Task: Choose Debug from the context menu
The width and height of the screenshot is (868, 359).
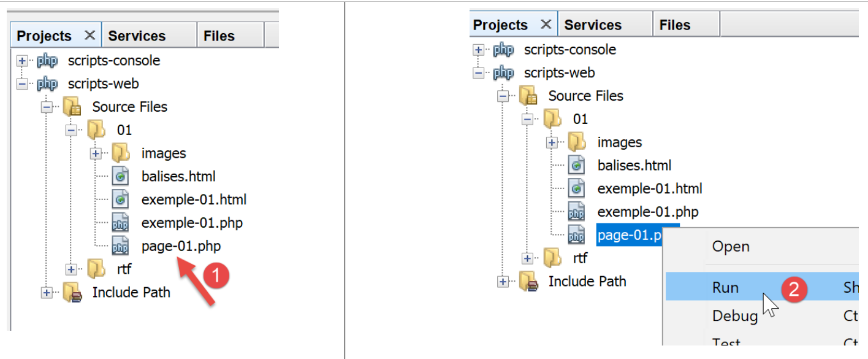Action: 734,316
